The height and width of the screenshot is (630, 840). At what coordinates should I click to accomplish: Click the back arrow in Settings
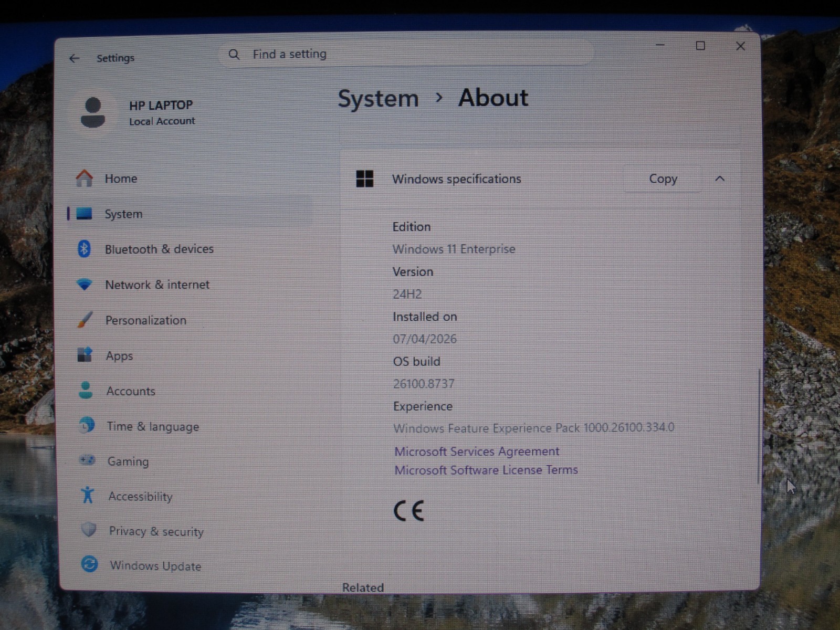click(74, 58)
